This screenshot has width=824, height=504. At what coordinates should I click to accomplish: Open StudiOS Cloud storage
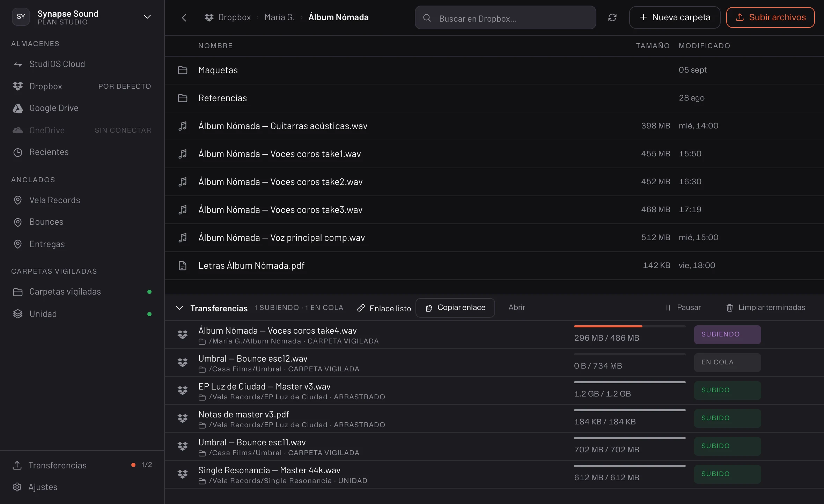[82, 64]
